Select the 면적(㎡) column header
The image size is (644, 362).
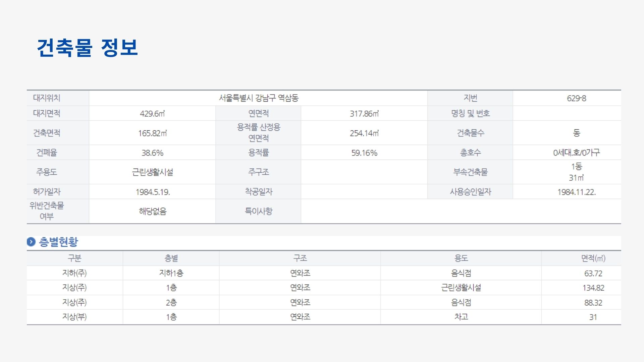click(593, 258)
